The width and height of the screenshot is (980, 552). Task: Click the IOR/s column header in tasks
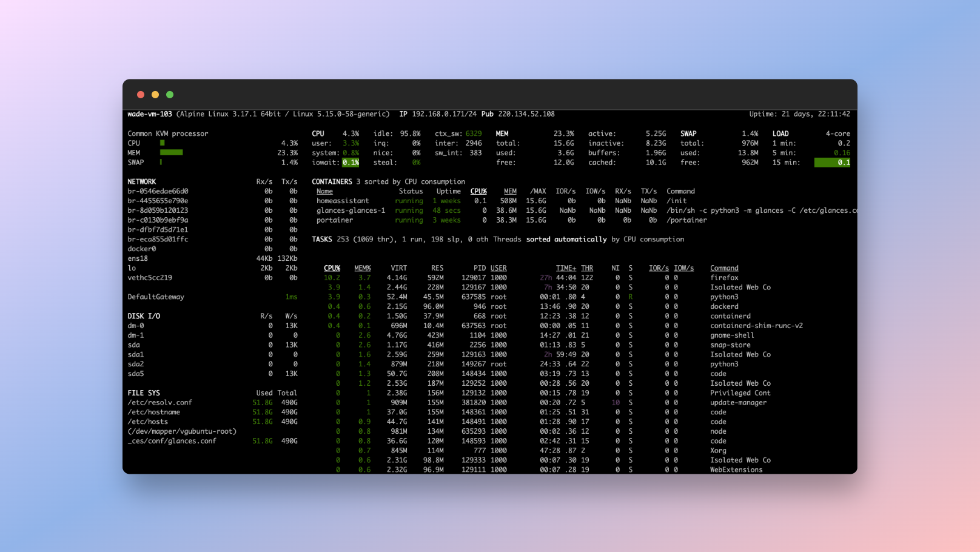tap(659, 268)
